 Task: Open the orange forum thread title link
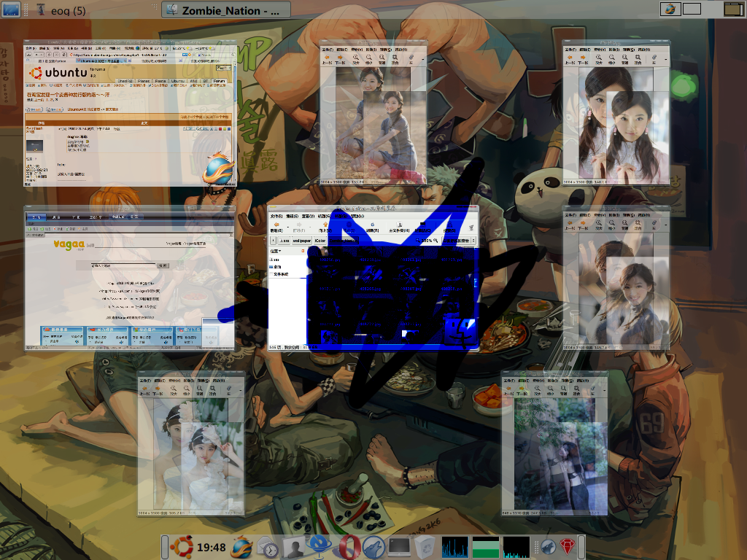[x=68, y=95]
